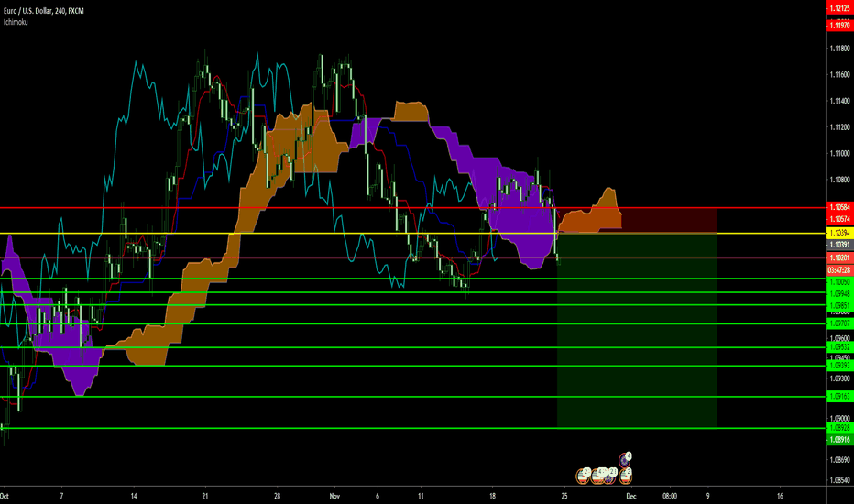Viewport: 854px width, 504px height.
Task: Click the leftmost US flag event icon
Action: click(582, 475)
